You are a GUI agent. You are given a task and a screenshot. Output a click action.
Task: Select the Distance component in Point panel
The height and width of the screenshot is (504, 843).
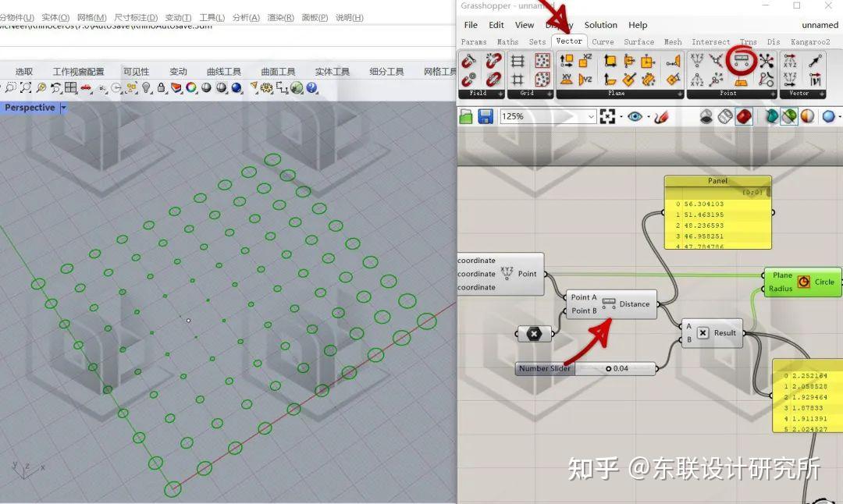tap(742, 61)
